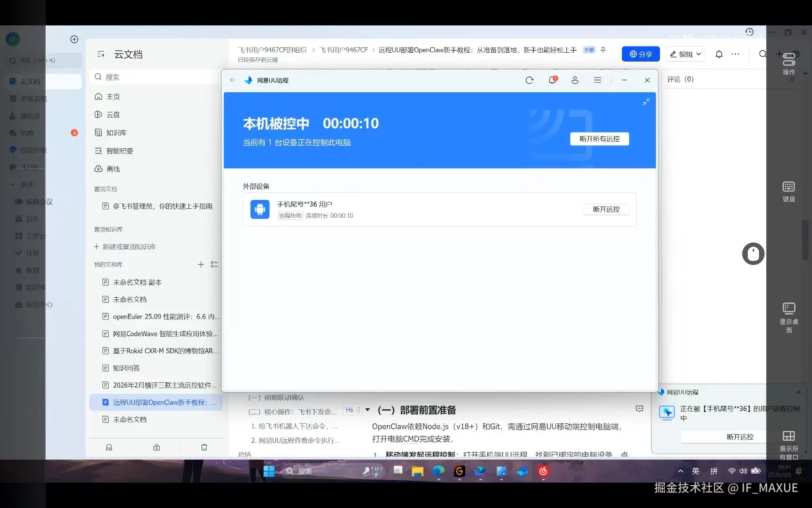Click the document search magnifier icon
This screenshot has width=812, height=508.
tap(763, 54)
